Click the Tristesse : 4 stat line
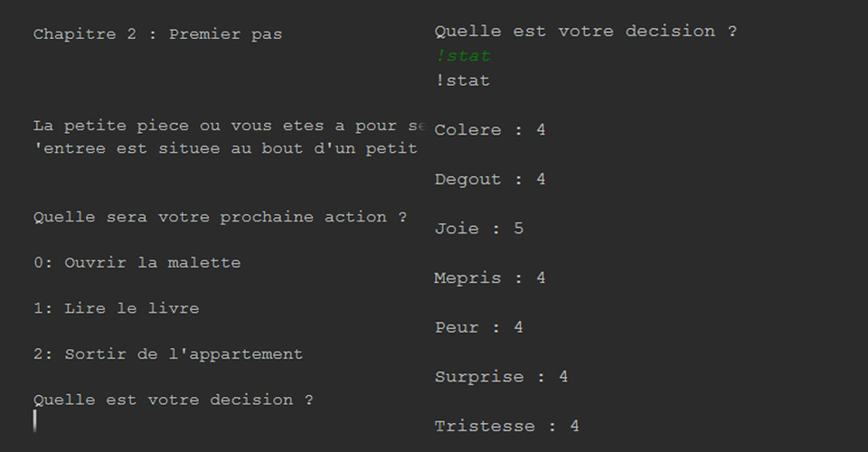Viewport: 868px width, 452px height. click(x=507, y=426)
